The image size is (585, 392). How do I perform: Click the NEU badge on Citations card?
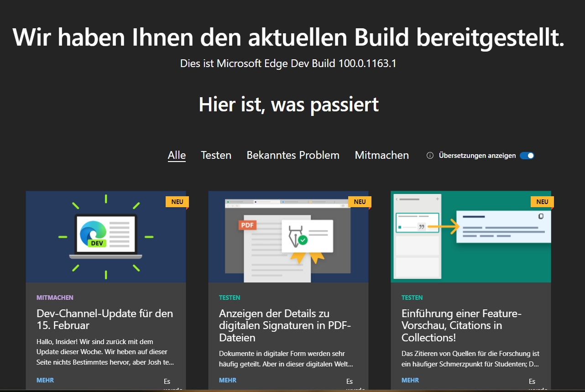(x=542, y=202)
